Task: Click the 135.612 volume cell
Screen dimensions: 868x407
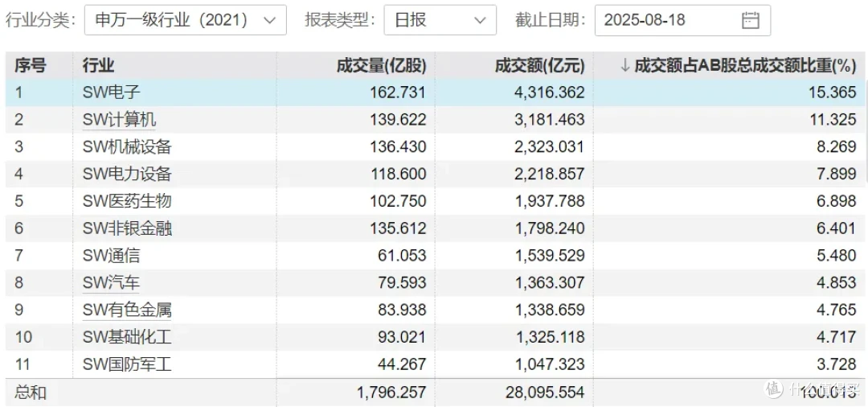Action: pos(398,228)
